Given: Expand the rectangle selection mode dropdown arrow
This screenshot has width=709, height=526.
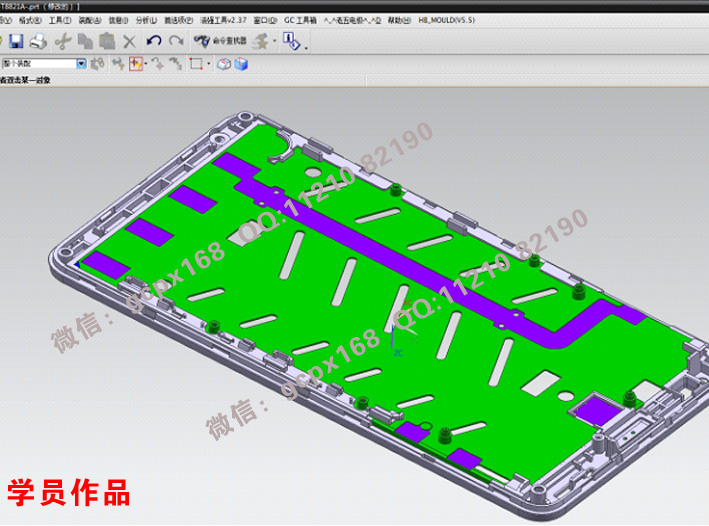Looking at the screenshot, I should point(209,64).
